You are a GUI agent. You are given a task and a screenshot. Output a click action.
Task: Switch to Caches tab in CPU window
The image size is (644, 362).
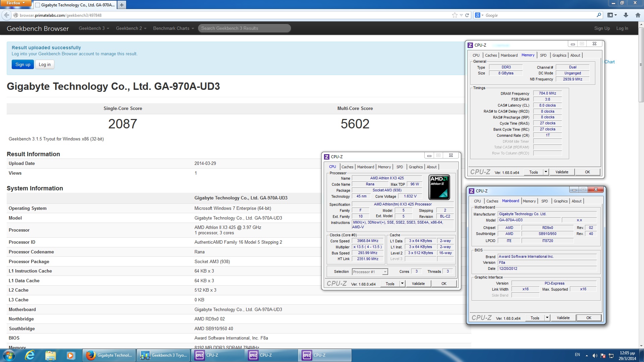pyautogui.click(x=347, y=167)
